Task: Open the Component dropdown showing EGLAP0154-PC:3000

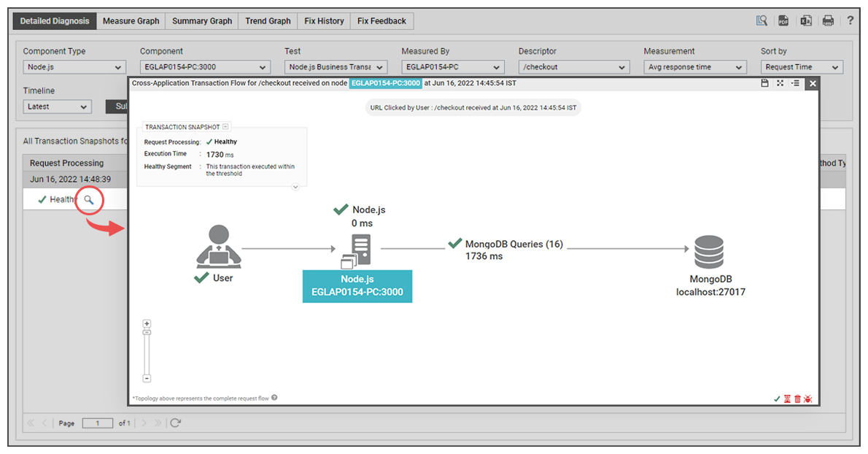Action: click(x=205, y=67)
